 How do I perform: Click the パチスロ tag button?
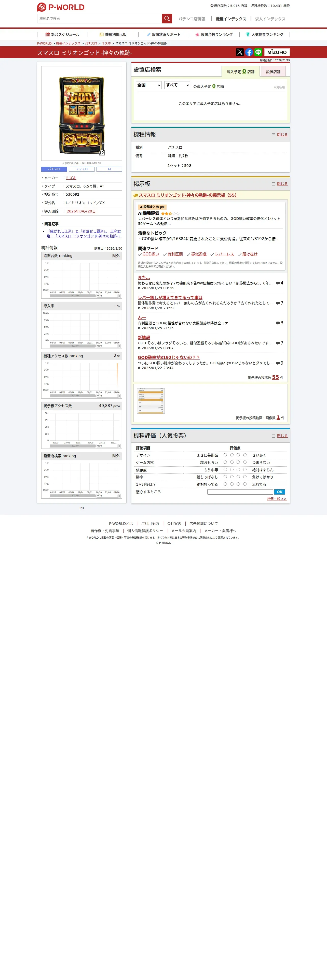[54, 169]
